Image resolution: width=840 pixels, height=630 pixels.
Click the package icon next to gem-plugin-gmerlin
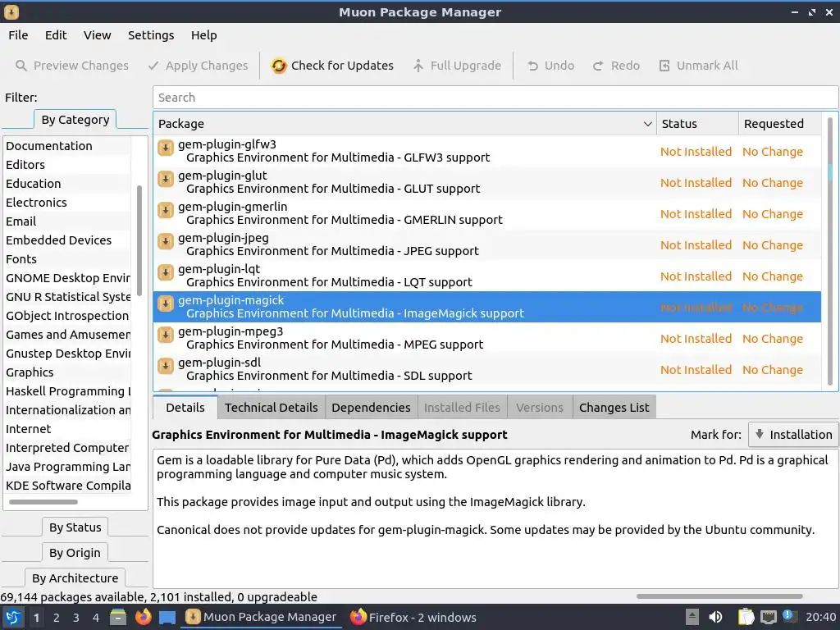pos(166,209)
